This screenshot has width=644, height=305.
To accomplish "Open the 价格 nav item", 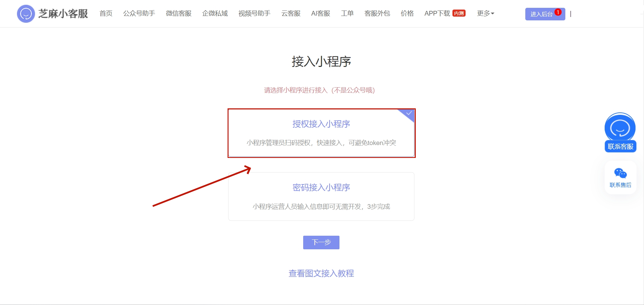I will pos(407,13).
